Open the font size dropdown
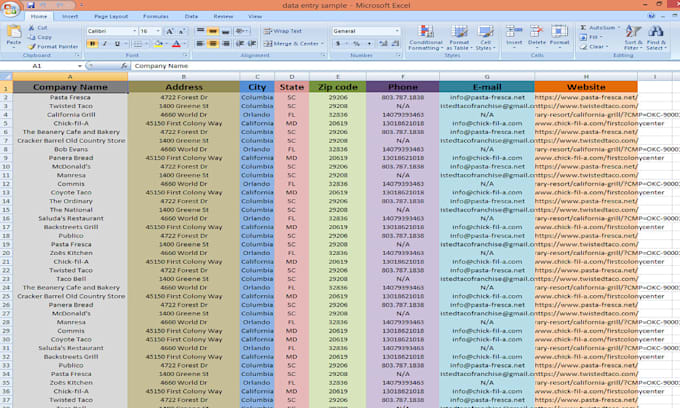 [158, 31]
